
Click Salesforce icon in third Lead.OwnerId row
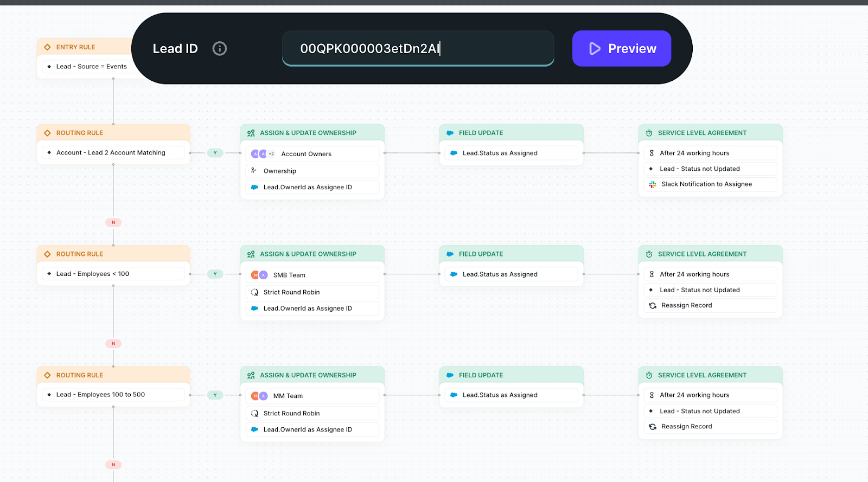[x=254, y=429]
